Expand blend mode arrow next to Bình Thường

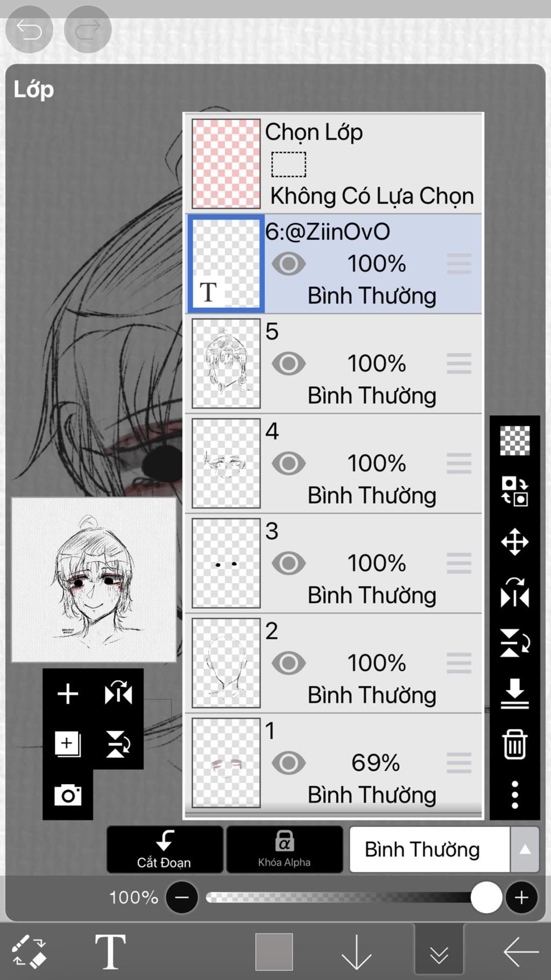[525, 849]
